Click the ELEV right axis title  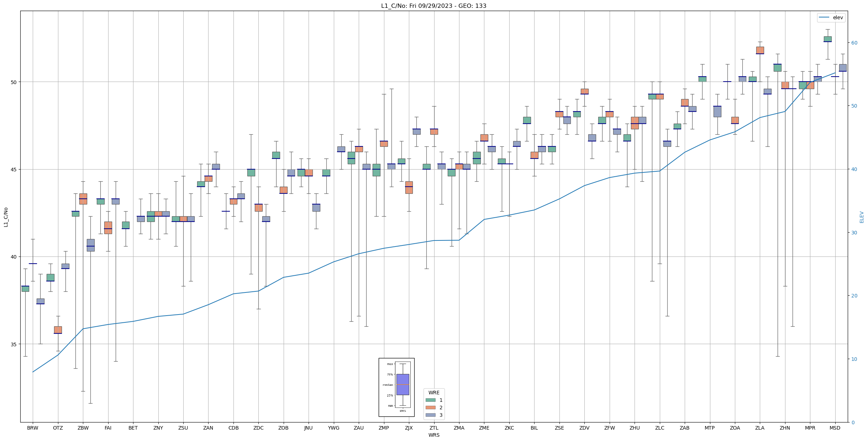(862, 217)
